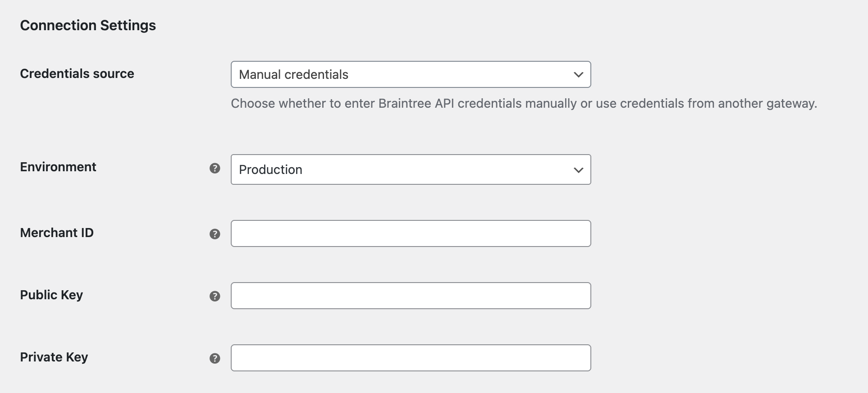868x393 pixels.
Task: Click the Connection Settings heading
Action: pyautogui.click(x=88, y=25)
